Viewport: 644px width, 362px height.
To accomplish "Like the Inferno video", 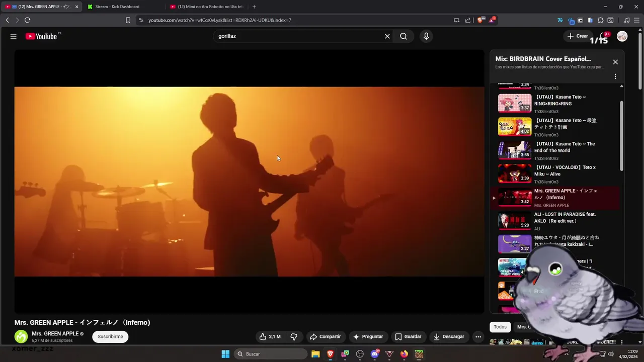I will click(x=270, y=337).
